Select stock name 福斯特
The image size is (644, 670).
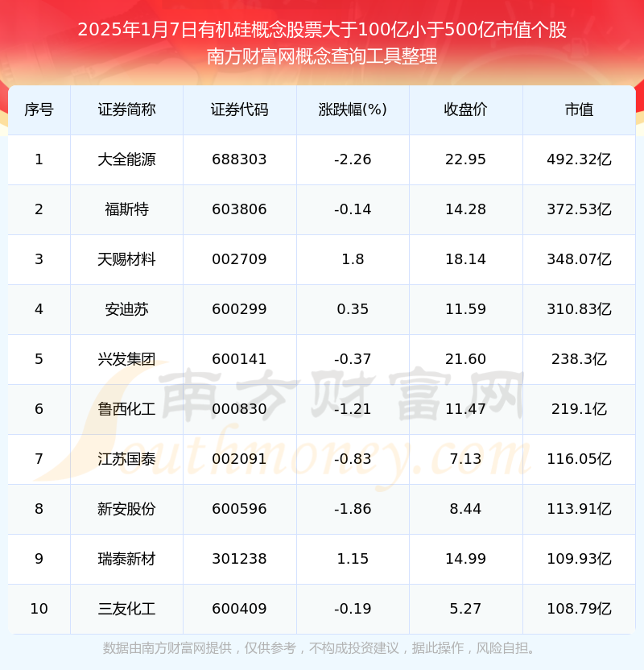127,209
